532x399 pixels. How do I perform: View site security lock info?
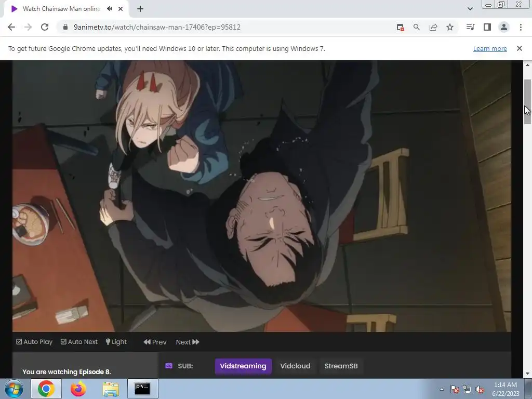65,27
